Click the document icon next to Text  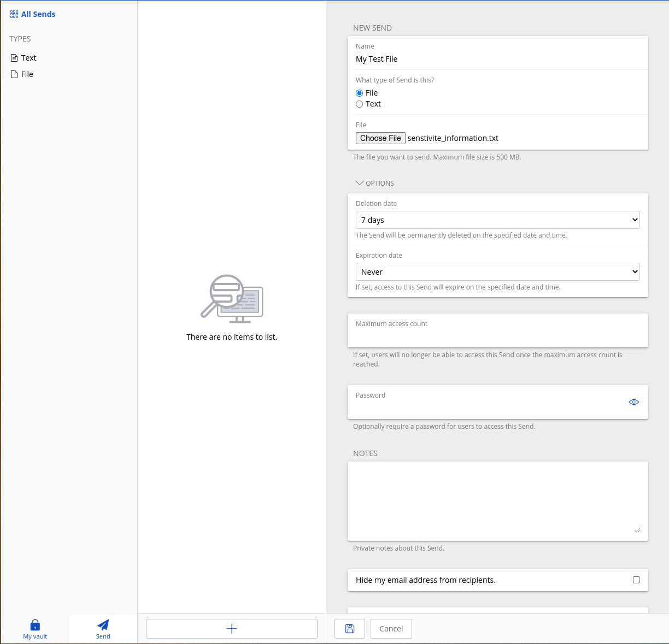(13, 57)
